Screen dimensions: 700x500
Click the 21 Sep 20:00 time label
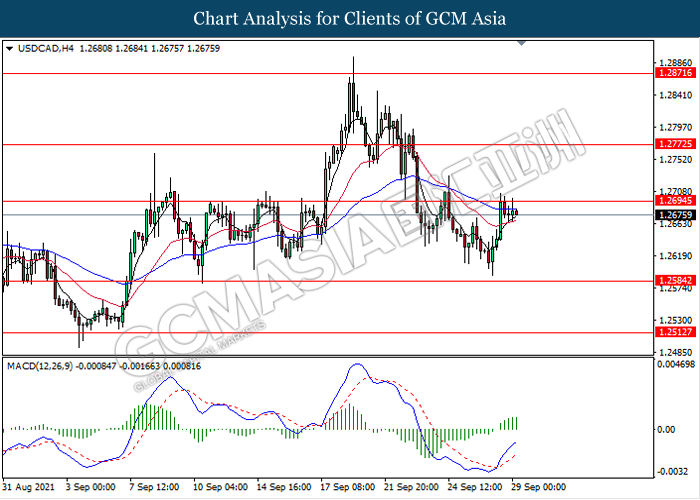point(411,487)
